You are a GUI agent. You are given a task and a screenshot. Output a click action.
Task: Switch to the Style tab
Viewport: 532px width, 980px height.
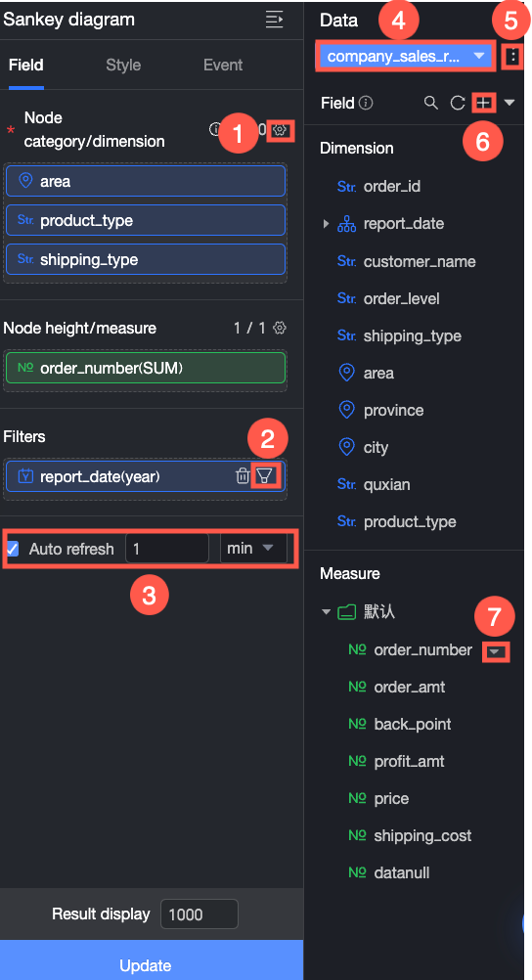(123, 65)
